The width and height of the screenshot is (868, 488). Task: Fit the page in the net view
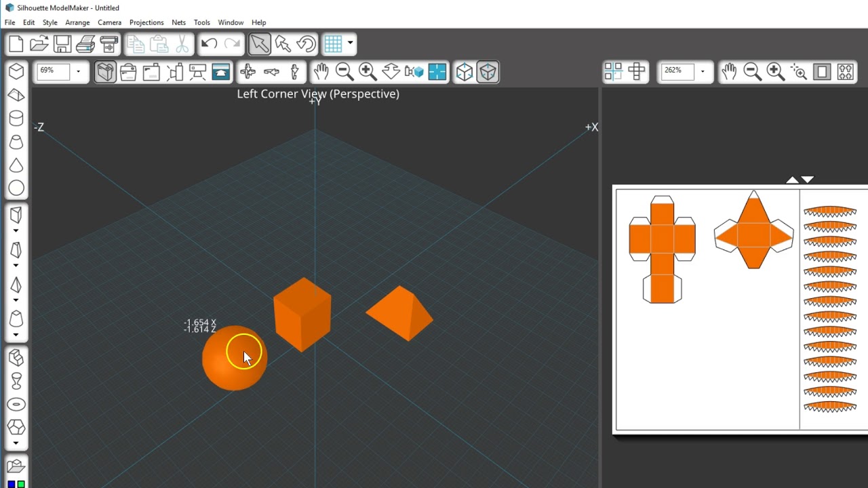[x=822, y=72]
